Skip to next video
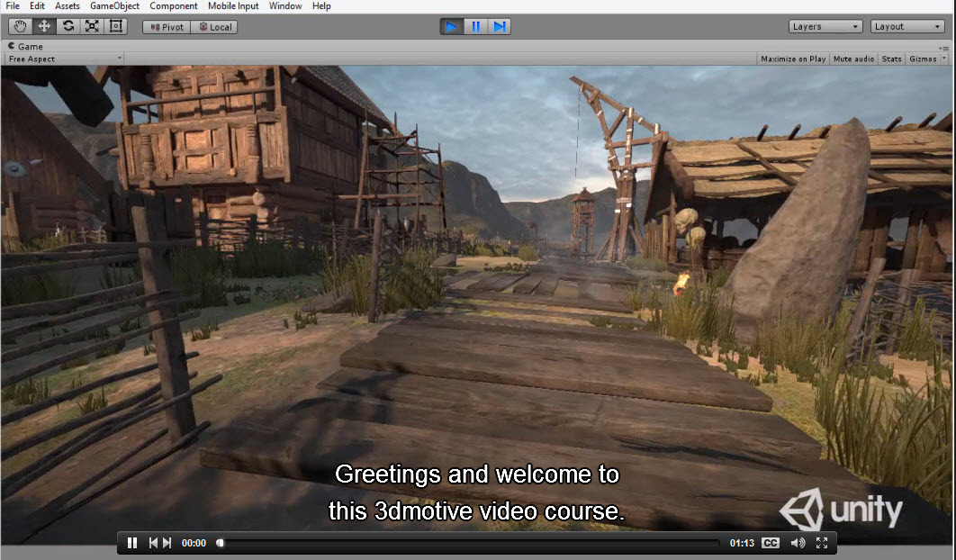 click(x=167, y=543)
